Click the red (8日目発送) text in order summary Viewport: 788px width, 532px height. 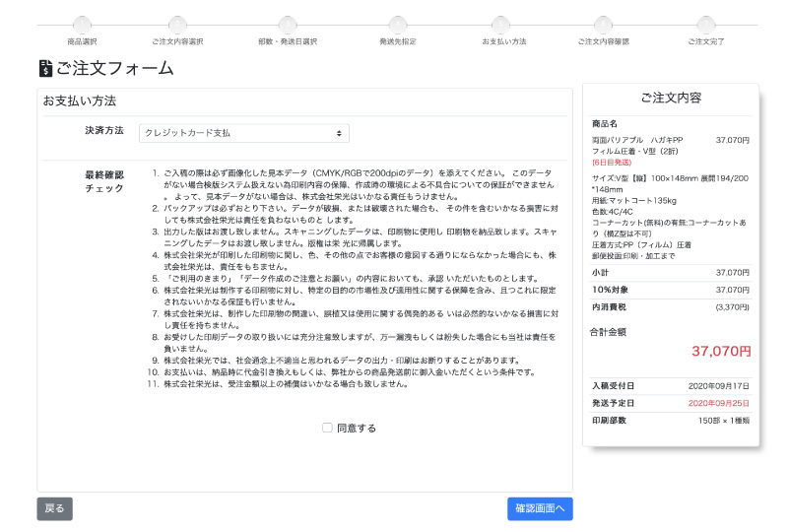(613, 160)
